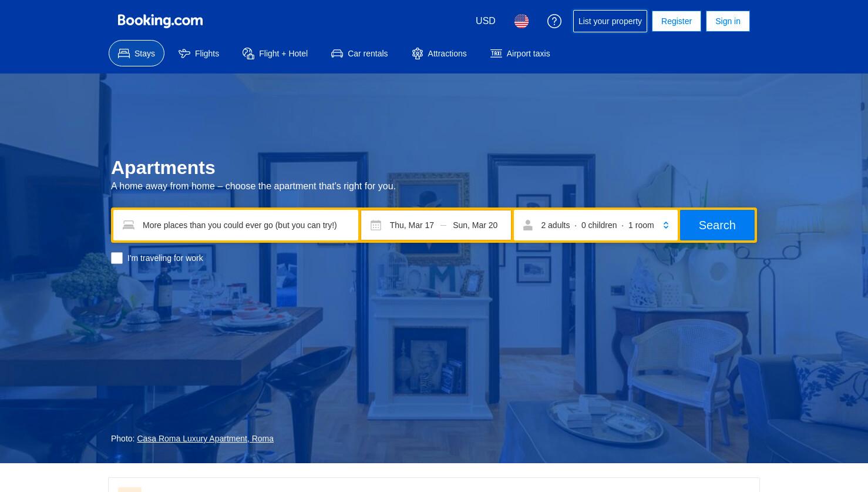868x492 pixels.
Task: Open 2 adults guest option
Action: click(x=556, y=225)
